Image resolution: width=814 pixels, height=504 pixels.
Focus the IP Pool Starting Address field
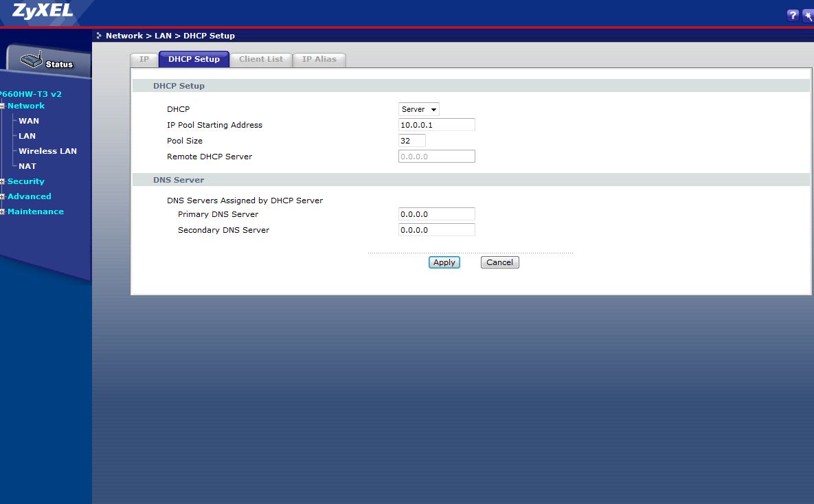tap(436, 125)
